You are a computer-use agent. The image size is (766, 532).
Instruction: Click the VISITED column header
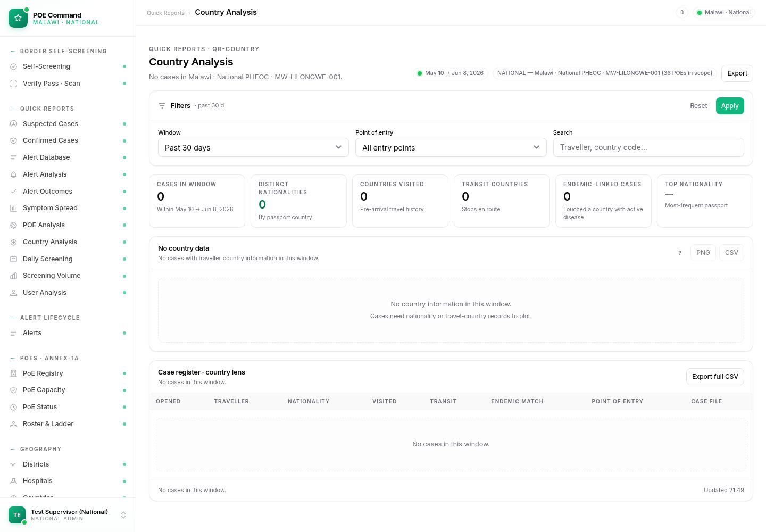pos(385,402)
